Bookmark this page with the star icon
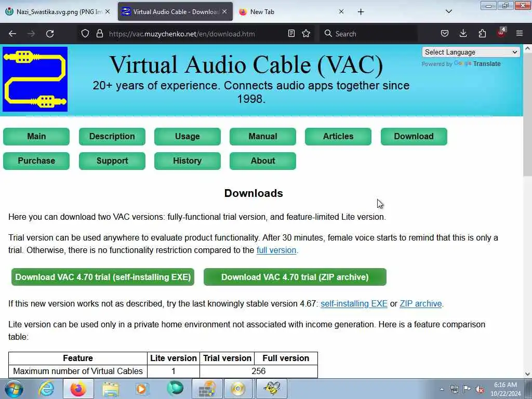 pos(306,33)
